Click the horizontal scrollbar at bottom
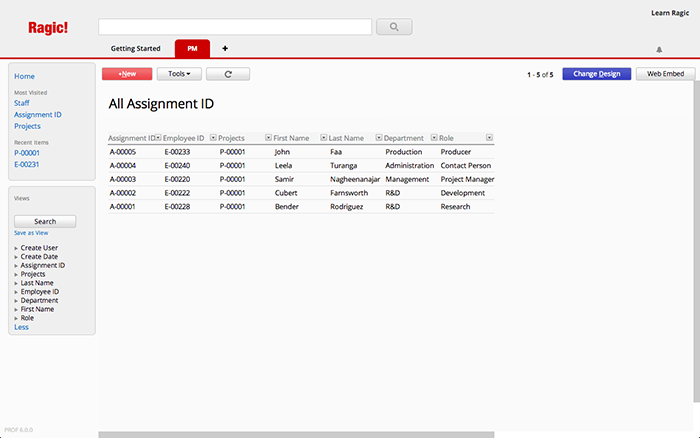The width and height of the screenshot is (700, 438). pos(296,434)
